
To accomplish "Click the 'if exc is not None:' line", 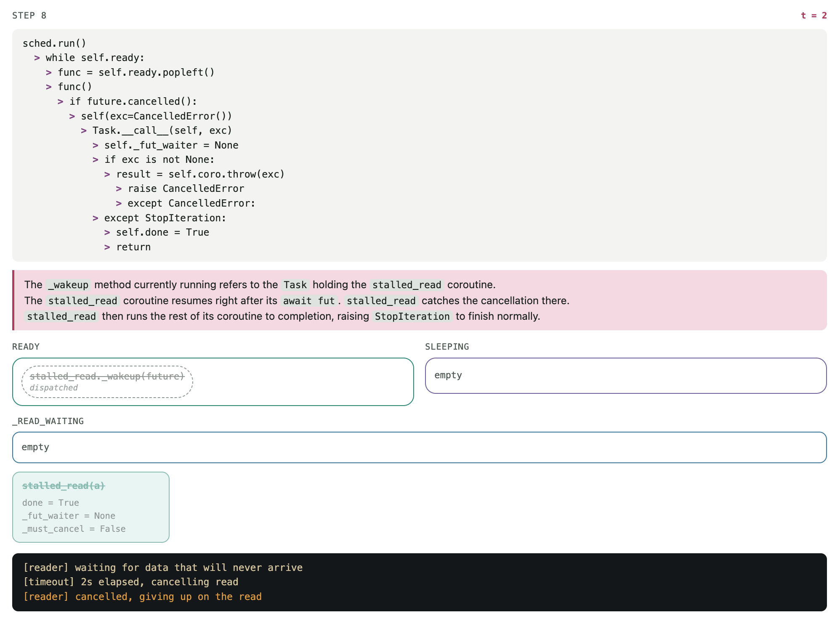I will (159, 159).
